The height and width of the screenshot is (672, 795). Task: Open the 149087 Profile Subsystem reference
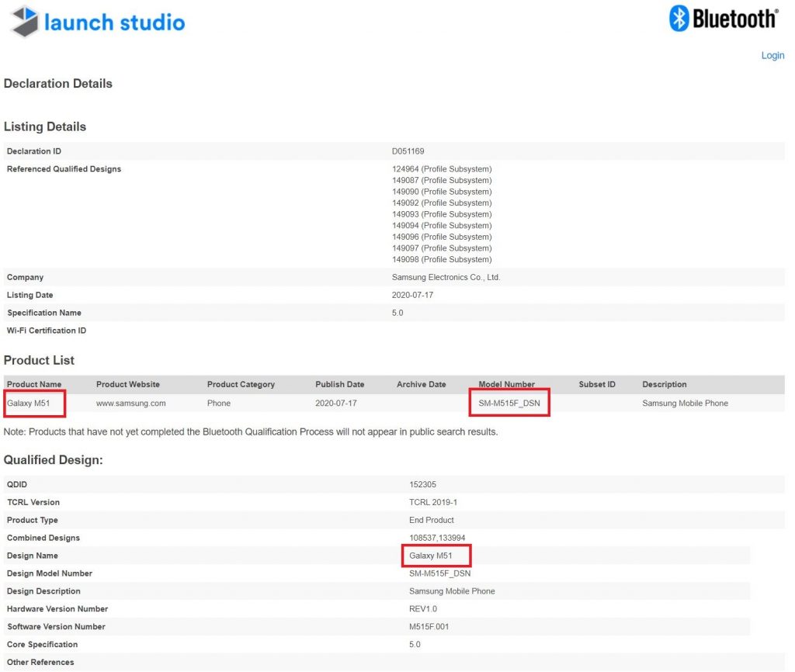443,179
